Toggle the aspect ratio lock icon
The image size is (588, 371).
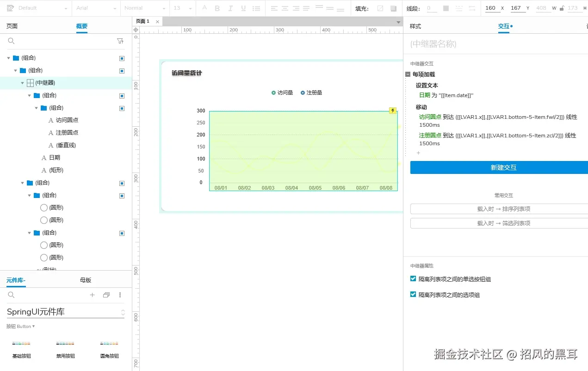pyautogui.click(x=562, y=8)
